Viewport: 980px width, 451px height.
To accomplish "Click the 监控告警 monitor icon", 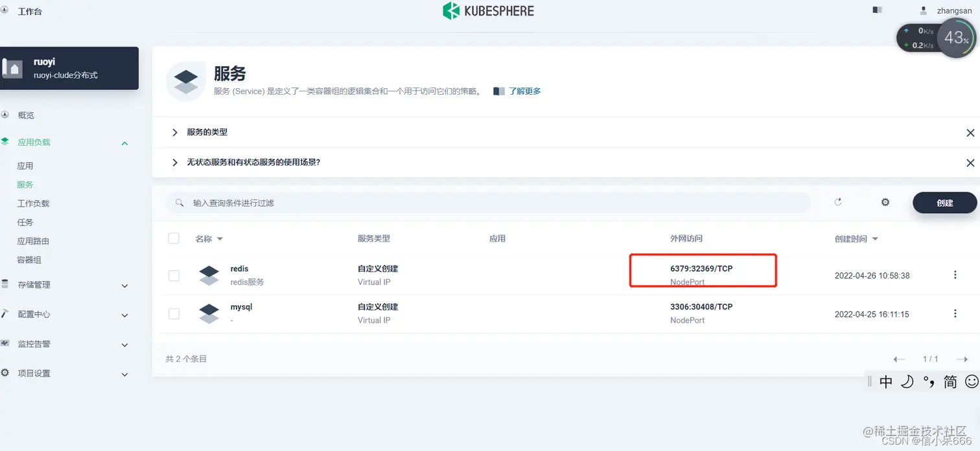I will pos(5,343).
